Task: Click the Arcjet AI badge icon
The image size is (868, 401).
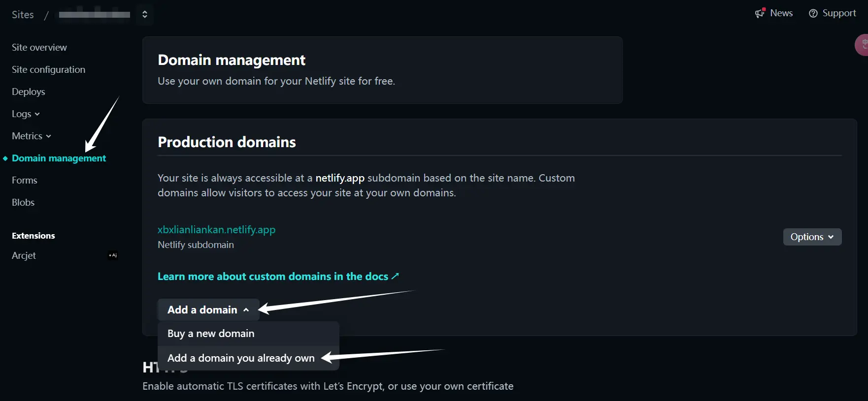Action: [x=113, y=255]
